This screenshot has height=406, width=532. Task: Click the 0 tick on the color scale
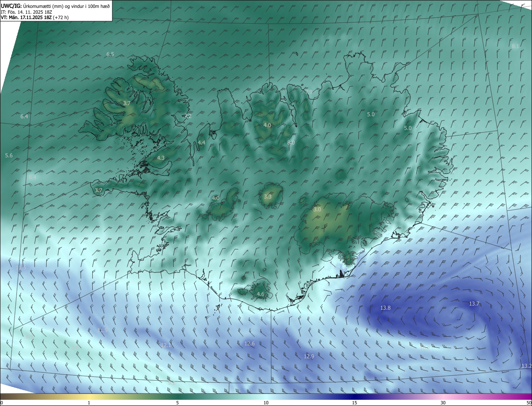[2, 403]
